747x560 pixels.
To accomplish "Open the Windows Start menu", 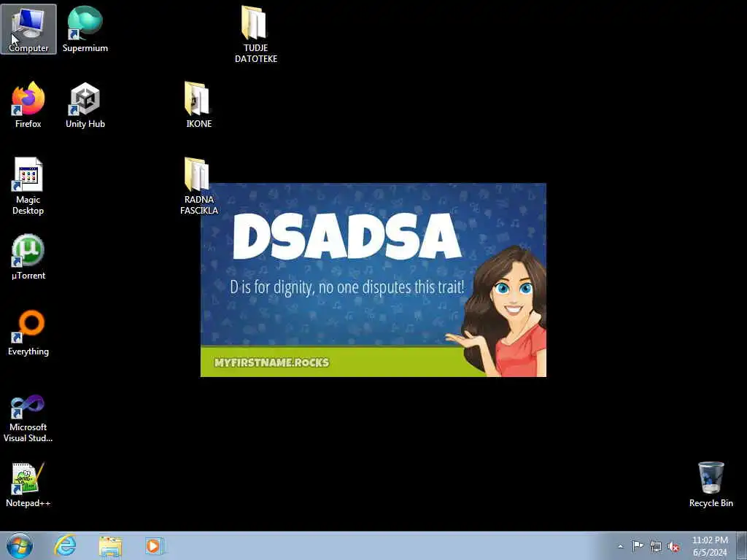I will click(x=20, y=545).
